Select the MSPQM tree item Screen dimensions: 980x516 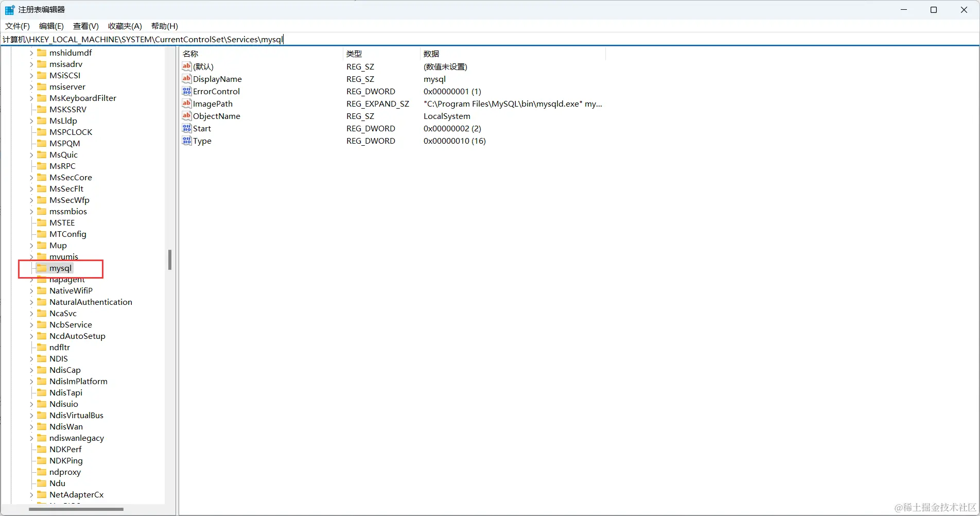click(65, 143)
